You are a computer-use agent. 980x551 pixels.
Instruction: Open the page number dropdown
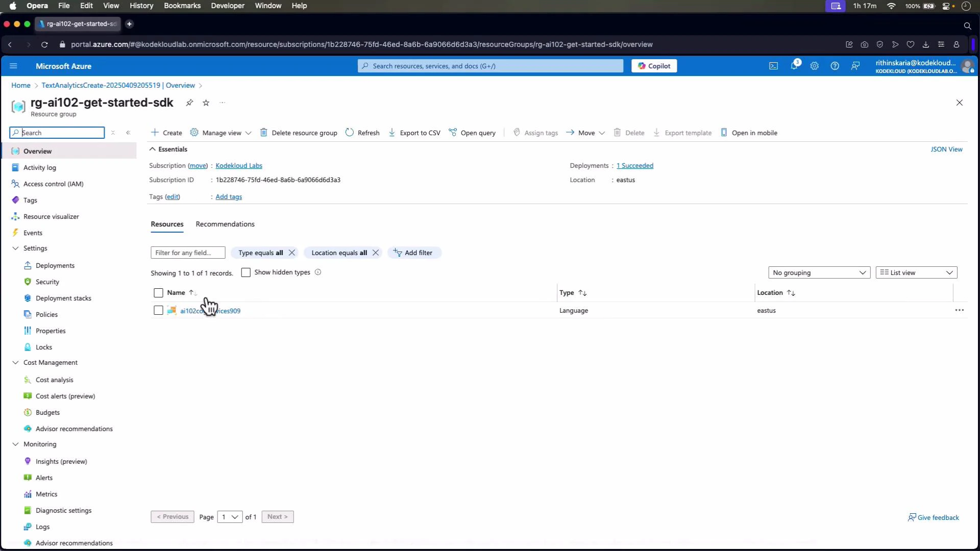230,517
